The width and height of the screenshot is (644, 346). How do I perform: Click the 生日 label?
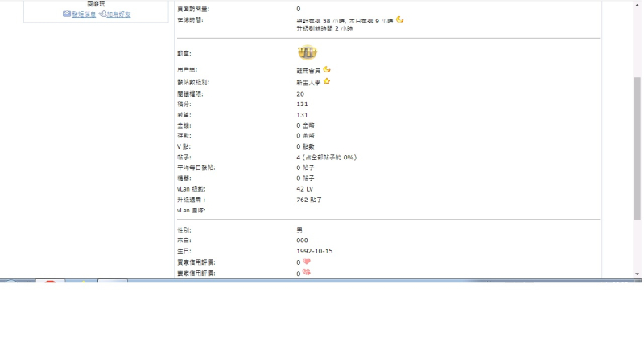(184, 251)
